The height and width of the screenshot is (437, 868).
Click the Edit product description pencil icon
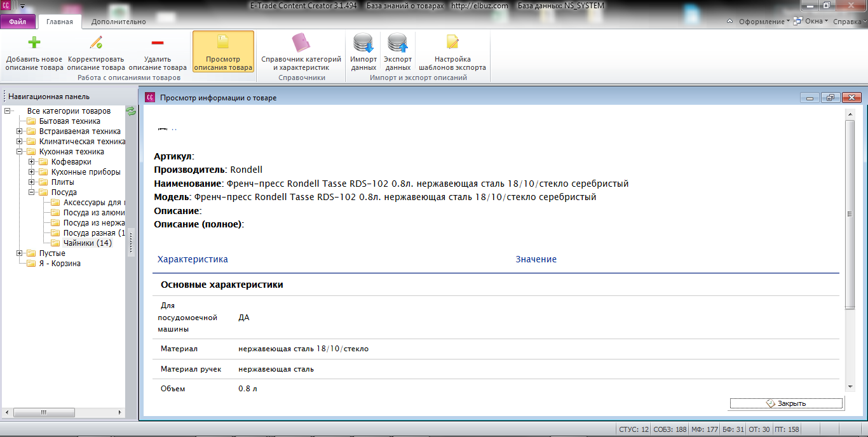(x=96, y=43)
